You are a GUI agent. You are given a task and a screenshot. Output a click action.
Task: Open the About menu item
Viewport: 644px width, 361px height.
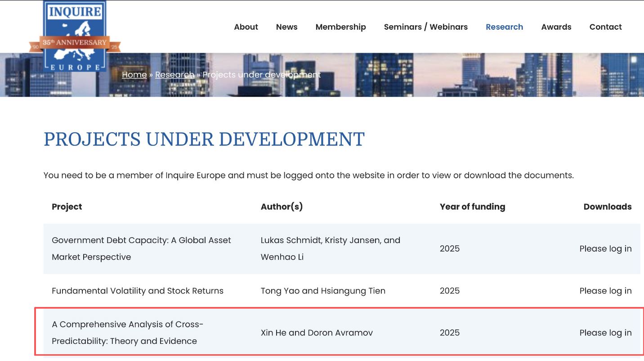tap(246, 27)
